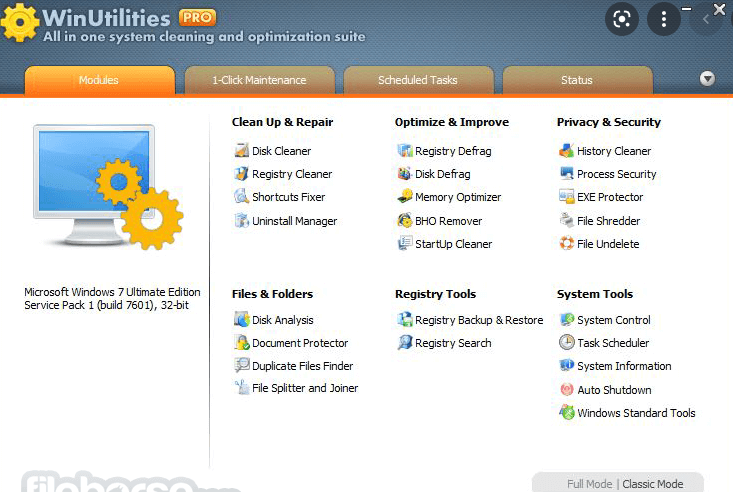Click the lens search overlay button

622,19
